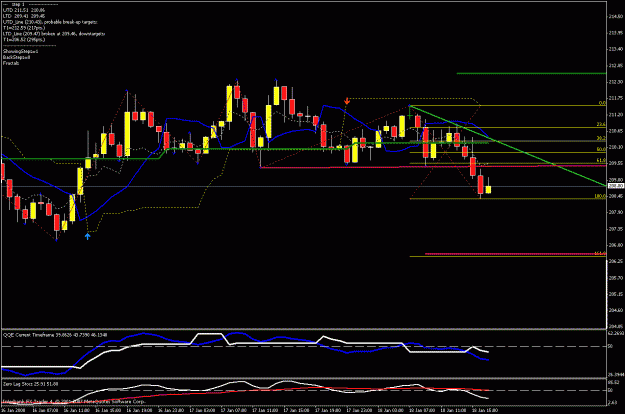625x414 pixels.
Task: Click the '17 Jan 03:00' time label
Action: point(202,410)
